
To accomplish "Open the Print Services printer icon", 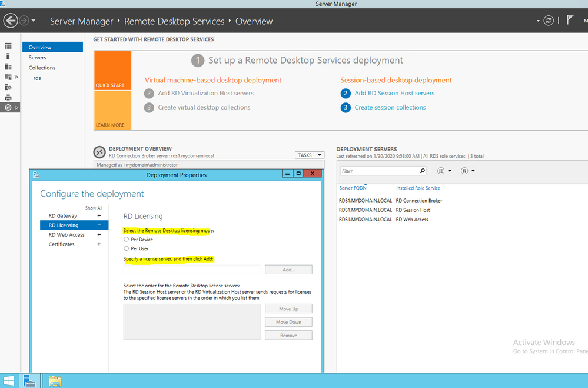I will tap(8, 98).
